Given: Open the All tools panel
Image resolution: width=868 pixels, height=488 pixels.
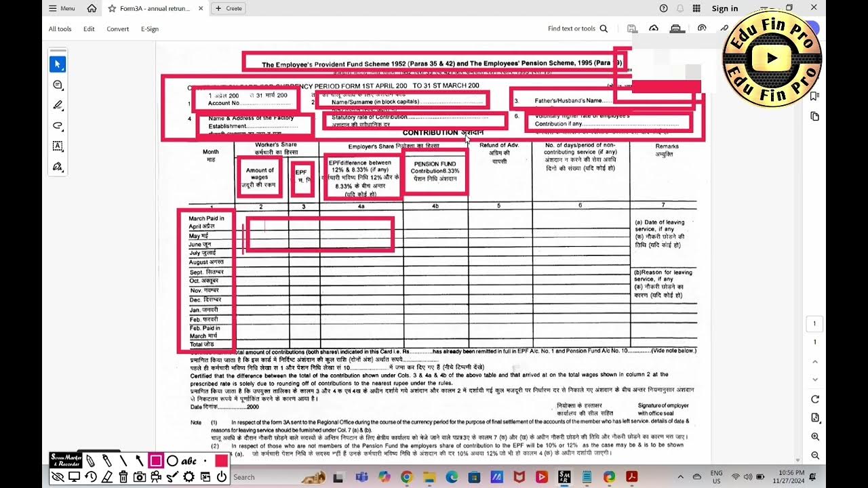Looking at the screenshot, I should tap(60, 29).
